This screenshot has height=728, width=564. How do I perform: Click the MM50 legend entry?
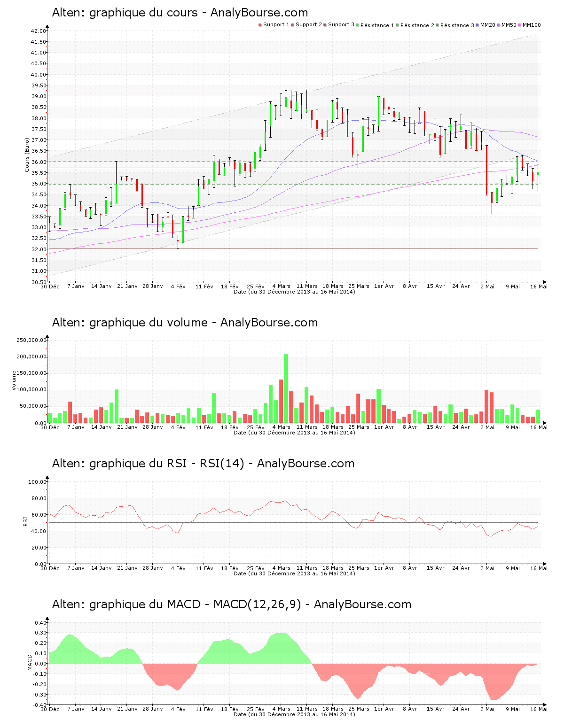[507, 25]
